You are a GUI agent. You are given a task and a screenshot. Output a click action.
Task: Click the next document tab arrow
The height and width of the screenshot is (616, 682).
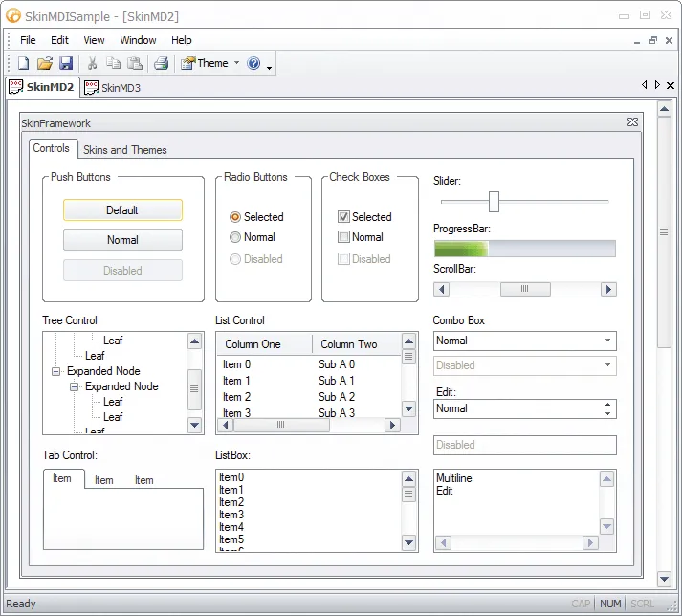[657, 85]
